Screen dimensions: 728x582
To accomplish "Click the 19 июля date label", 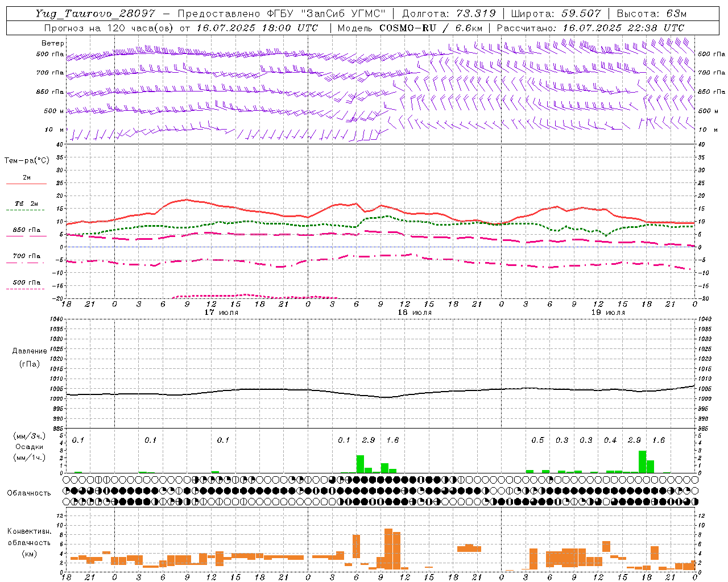I will coord(608,313).
